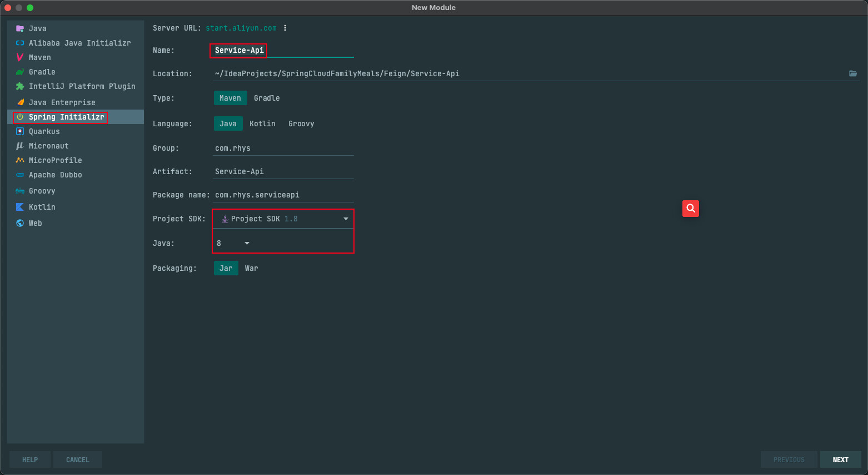868x475 pixels.
Task: Select Jar packaging
Action: pos(226,268)
